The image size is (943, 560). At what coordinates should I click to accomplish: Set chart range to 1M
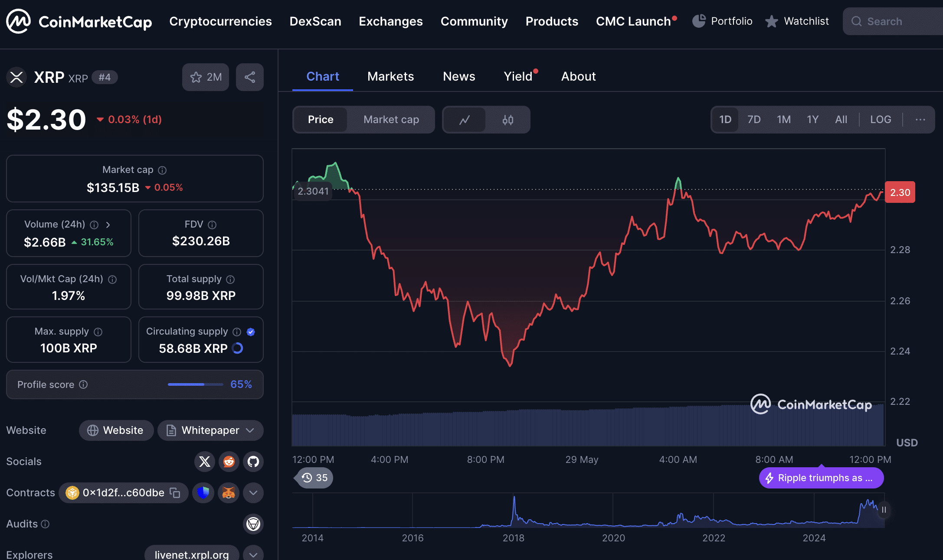[783, 120]
